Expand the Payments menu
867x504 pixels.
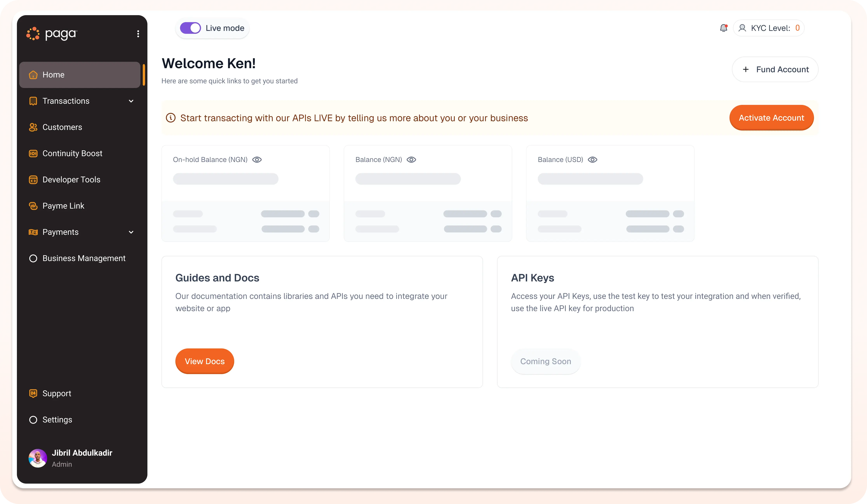coord(131,232)
